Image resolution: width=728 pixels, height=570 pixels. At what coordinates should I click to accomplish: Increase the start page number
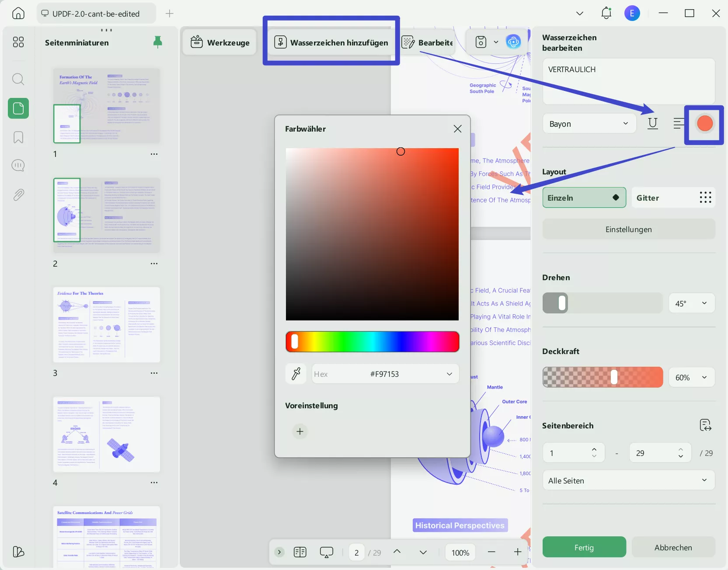[594, 449]
